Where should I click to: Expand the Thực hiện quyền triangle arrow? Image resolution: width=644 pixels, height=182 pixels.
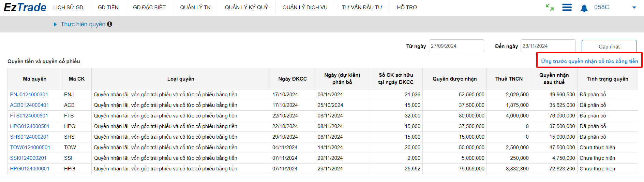[x=55, y=25]
